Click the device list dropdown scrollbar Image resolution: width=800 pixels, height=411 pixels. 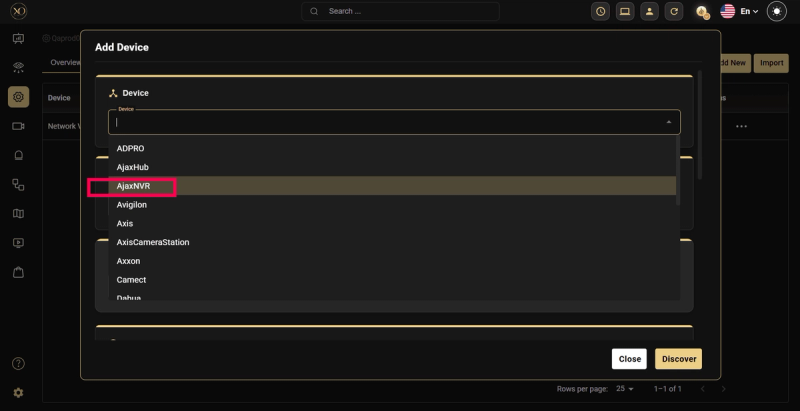coord(678,171)
